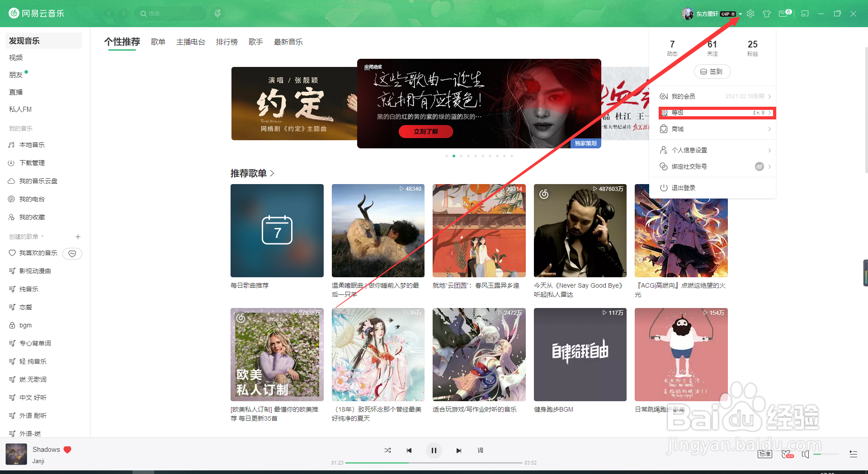View the 25 粉丝 followers count
Image resolution: width=868 pixels, height=474 pixels.
coord(753,47)
